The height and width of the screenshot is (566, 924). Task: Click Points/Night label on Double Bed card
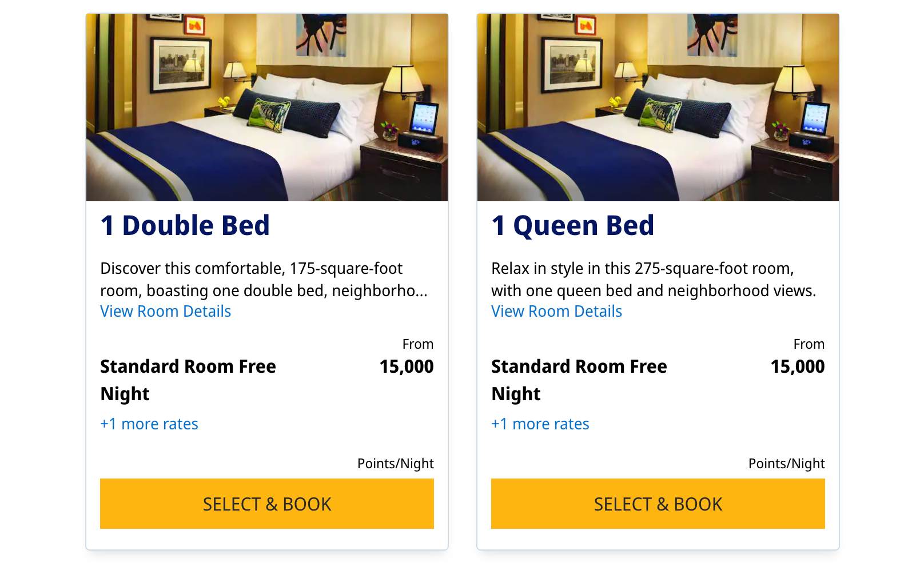tap(395, 464)
